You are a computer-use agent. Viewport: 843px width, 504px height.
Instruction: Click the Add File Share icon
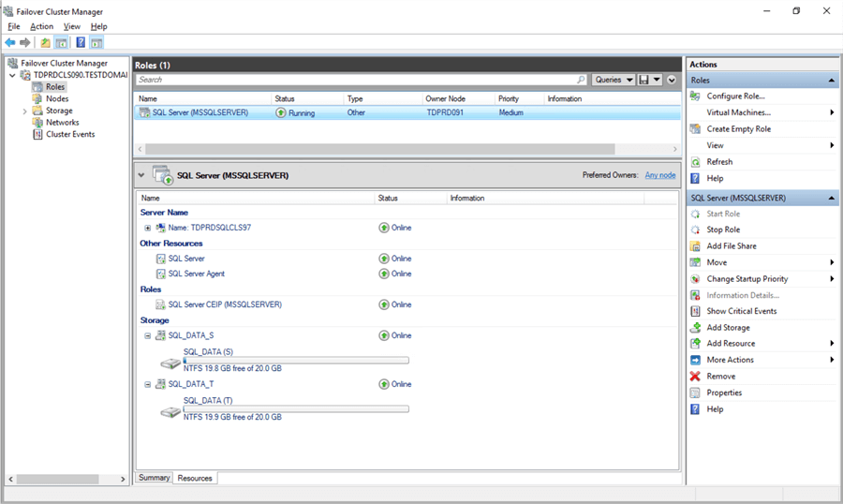click(695, 246)
